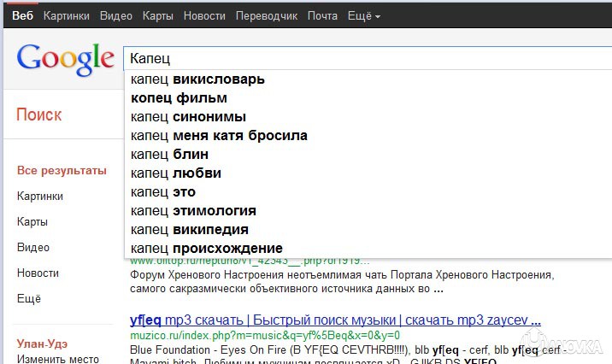The image size is (612, 364).
Task: Open Почта in the top bar
Action: tap(322, 15)
